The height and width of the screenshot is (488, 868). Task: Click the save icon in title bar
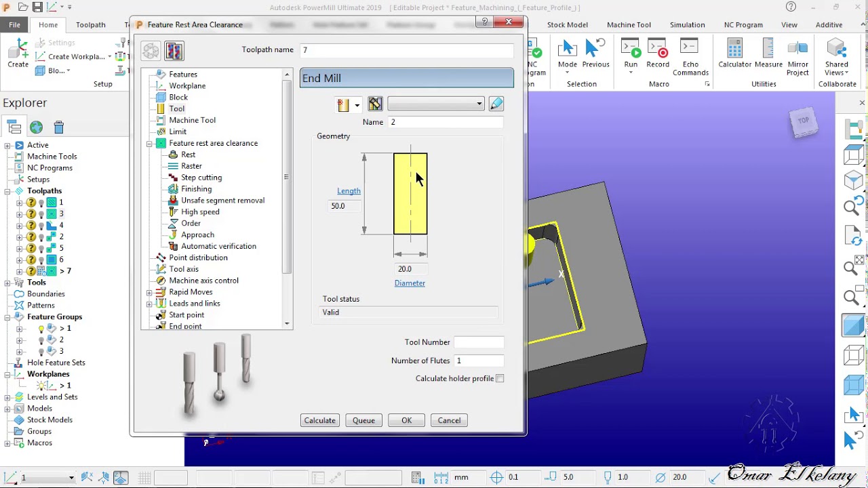tap(37, 7)
